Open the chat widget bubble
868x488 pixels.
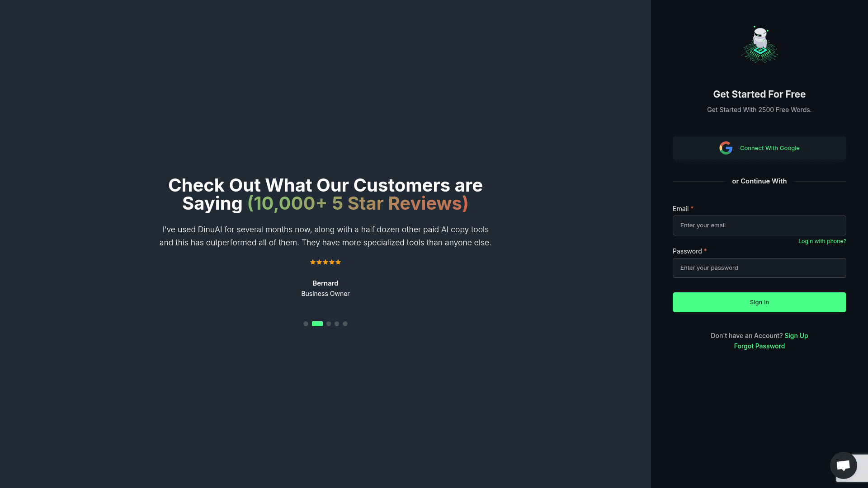click(x=843, y=465)
